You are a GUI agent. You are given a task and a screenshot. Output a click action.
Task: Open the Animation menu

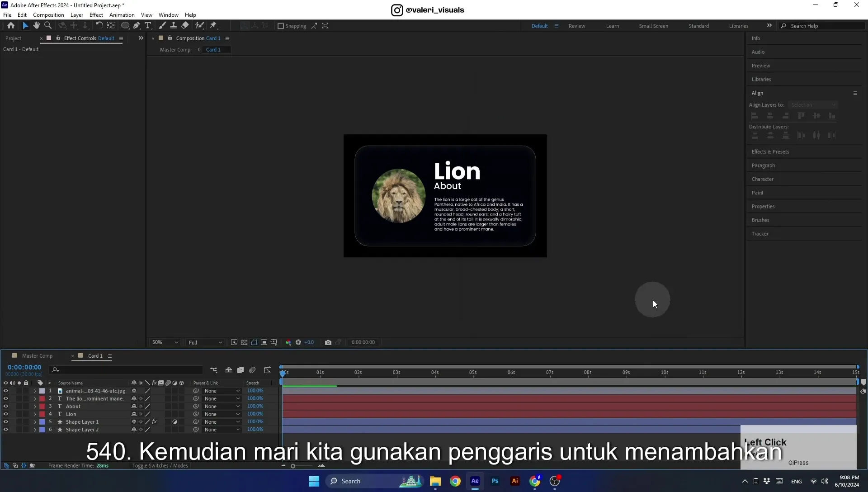(x=122, y=15)
